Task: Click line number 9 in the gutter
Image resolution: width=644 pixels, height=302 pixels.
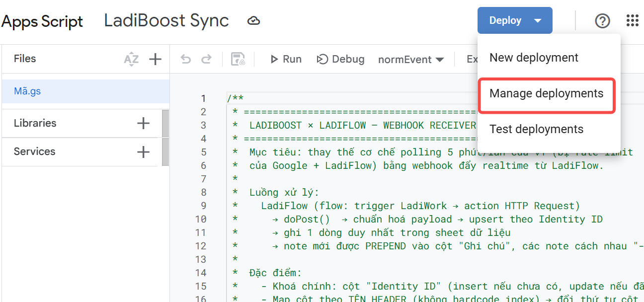Action: point(203,206)
